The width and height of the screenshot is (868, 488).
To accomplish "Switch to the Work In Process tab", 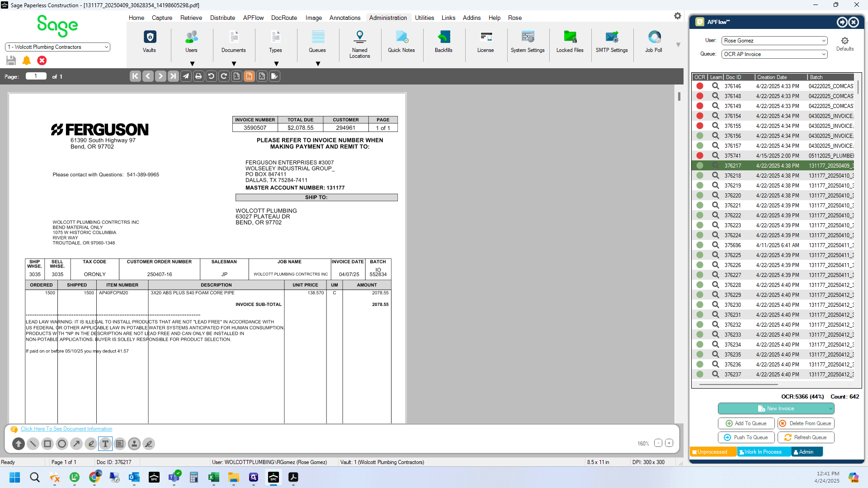I will (763, 452).
